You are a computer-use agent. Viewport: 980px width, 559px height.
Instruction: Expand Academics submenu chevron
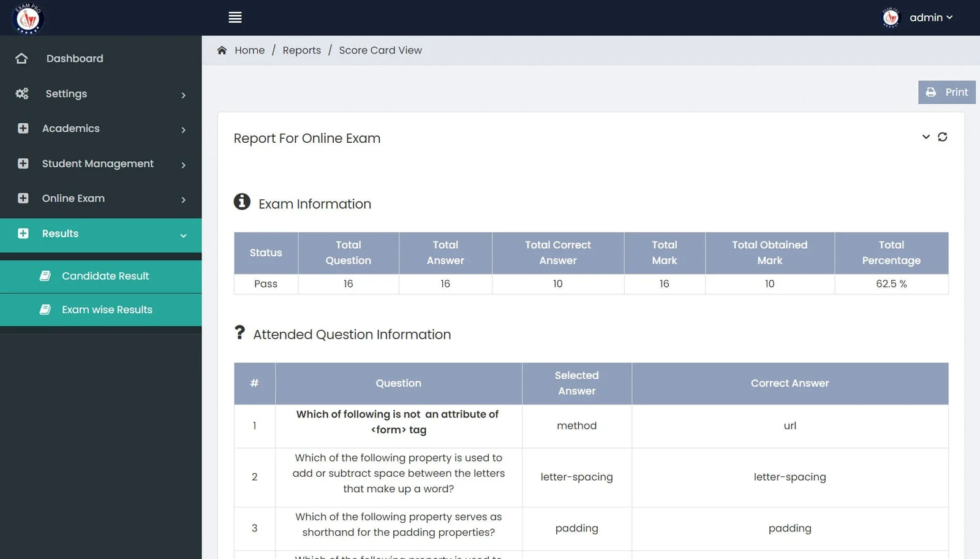[x=183, y=130]
